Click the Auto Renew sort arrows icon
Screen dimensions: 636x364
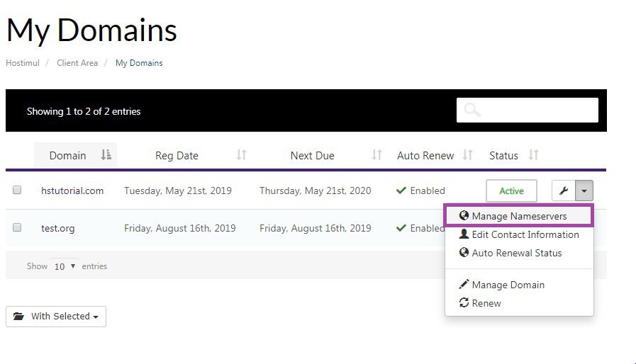[467, 155]
